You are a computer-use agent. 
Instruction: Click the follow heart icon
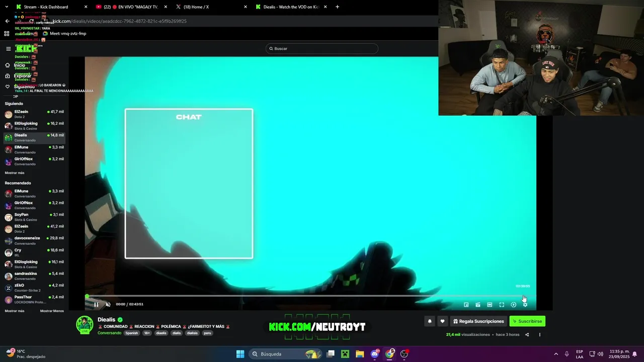[442, 321]
